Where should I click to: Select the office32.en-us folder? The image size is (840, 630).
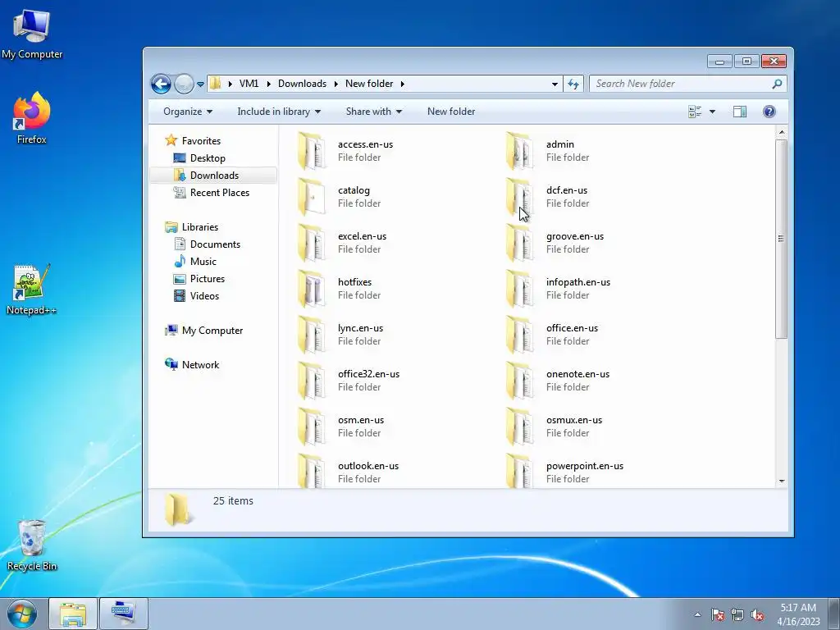pos(349,381)
